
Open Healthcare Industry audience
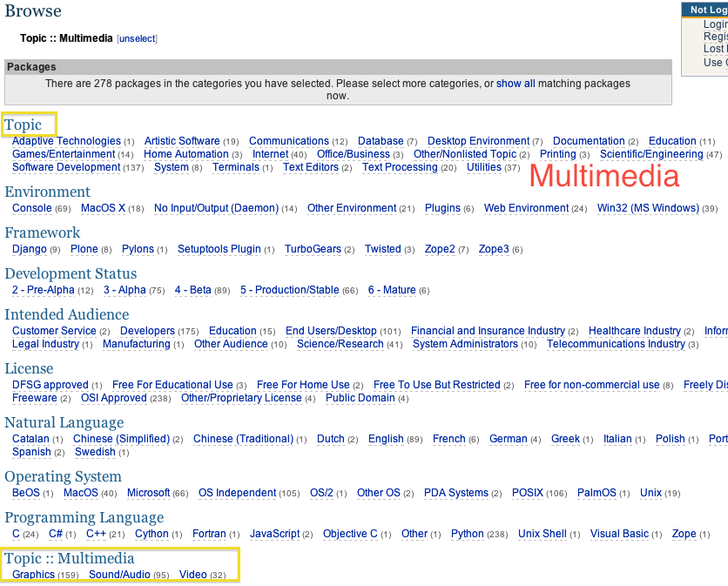tap(635, 331)
